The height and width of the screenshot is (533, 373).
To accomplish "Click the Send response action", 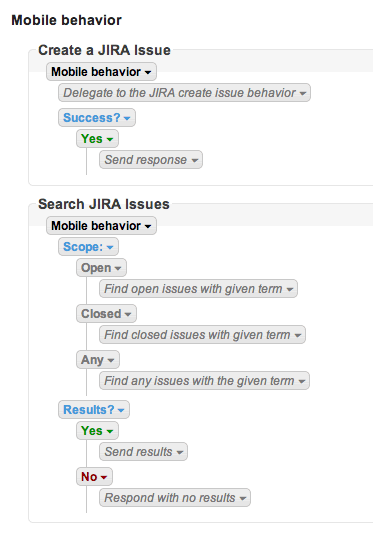I will (151, 160).
